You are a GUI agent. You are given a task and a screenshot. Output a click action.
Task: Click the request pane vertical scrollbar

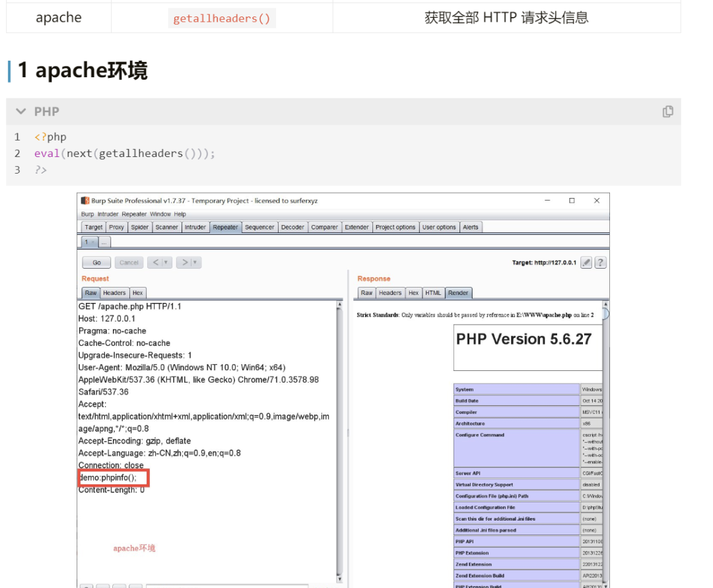pos(339,441)
